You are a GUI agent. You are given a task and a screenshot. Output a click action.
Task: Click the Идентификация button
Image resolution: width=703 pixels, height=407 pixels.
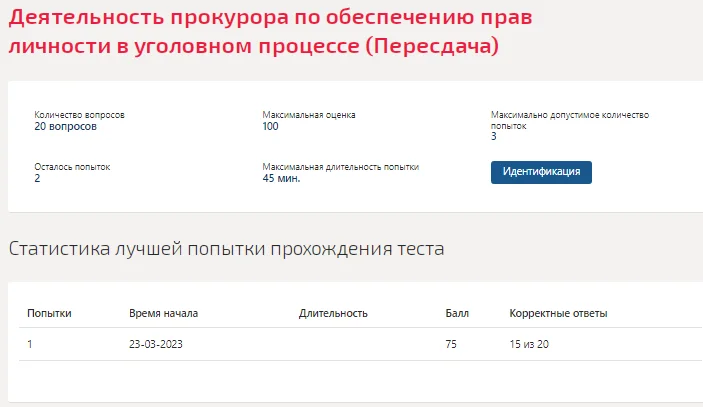[x=541, y=172]
